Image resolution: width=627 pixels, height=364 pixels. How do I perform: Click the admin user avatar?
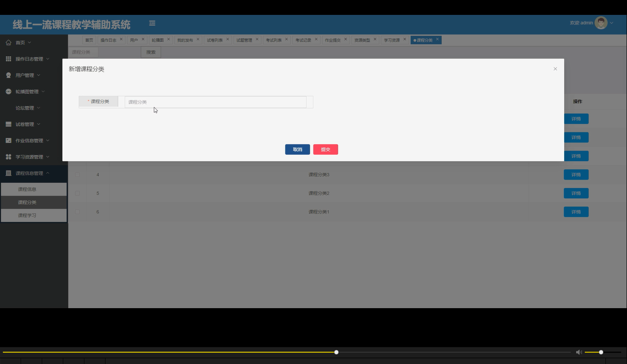point(601,23)
